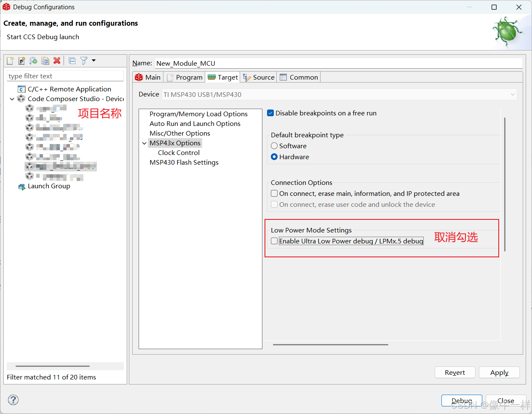This screenshot has height=414, width=532.
Task: Click the Code Composer Studio device icon
Action: point(21,99)
